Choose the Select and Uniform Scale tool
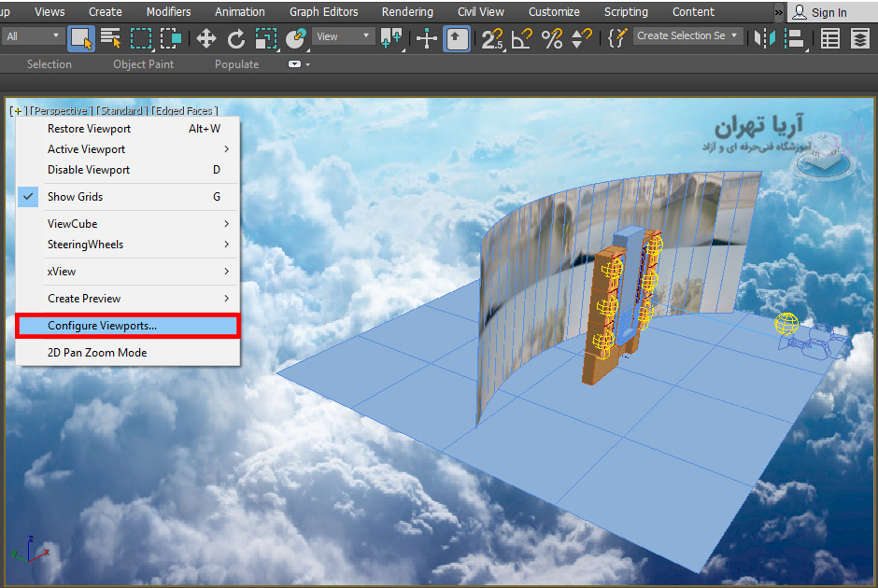878x588 pixels. click(x=264, y=38)
